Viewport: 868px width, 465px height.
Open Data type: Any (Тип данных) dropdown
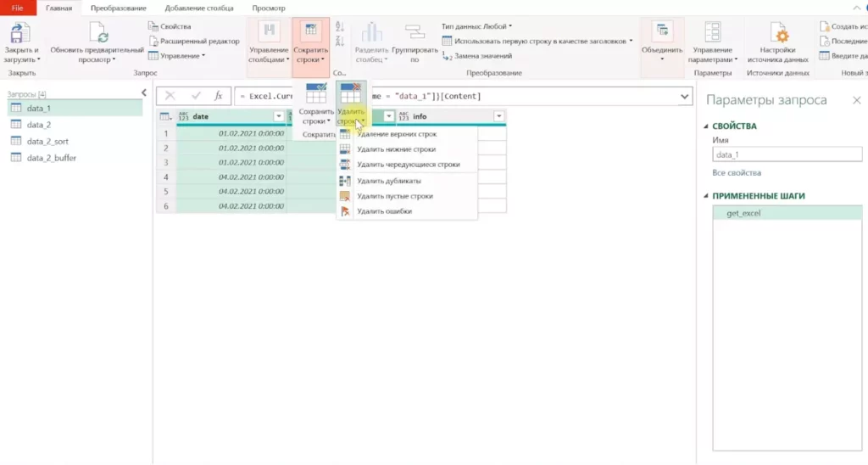coord(476,26)
